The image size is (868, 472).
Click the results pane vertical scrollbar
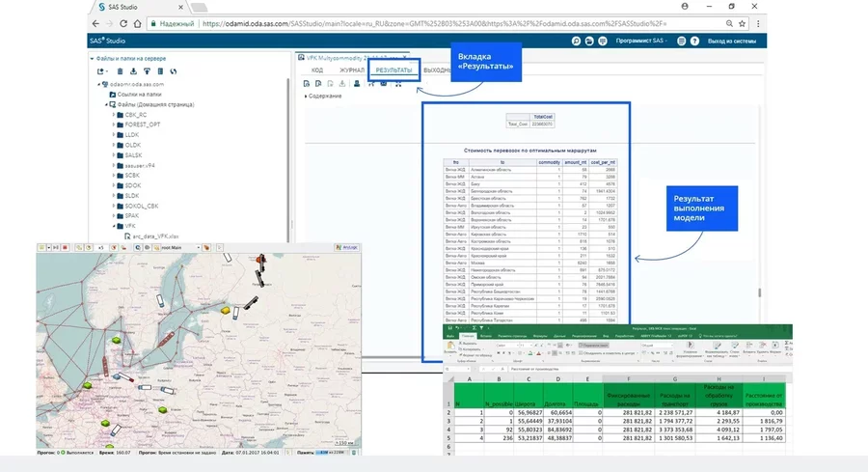tap(760, 292)
